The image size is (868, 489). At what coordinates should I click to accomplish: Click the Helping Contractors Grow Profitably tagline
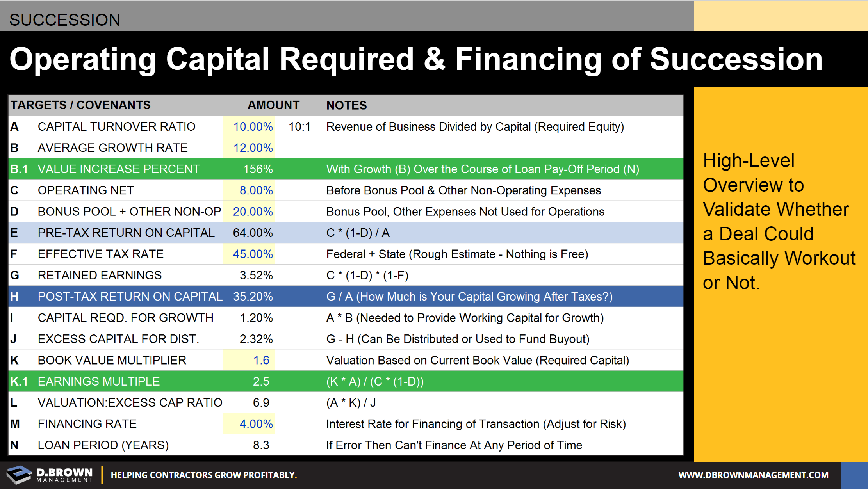pos(203,475)
